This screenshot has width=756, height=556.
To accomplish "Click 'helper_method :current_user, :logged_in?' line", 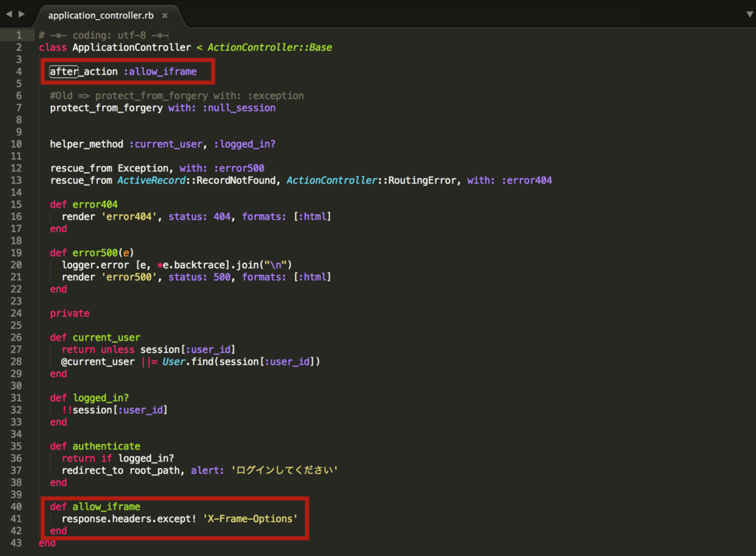I will (x=163, y=144).
